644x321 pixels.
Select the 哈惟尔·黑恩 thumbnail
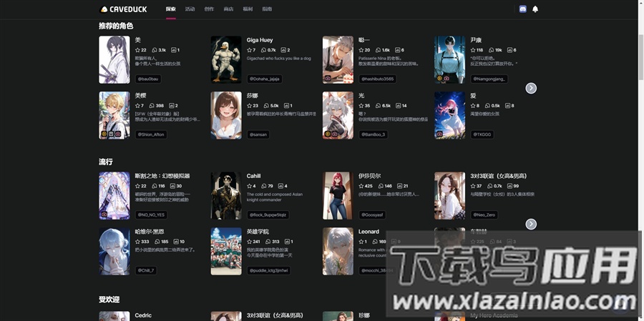pyautogui.click(x=114, y=251)
